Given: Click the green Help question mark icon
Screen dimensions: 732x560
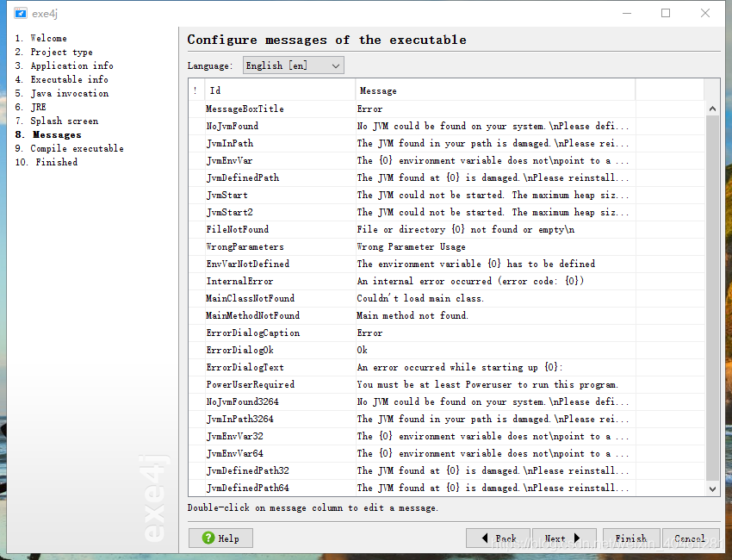Looking at the screenshot, I should pyautogui.click(x=209, y=538).
